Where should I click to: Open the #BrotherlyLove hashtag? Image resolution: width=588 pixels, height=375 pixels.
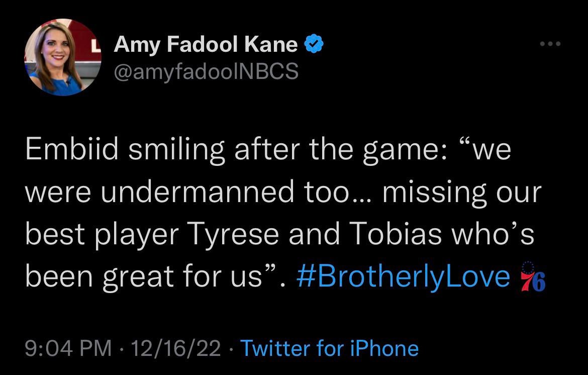point(404,276)
